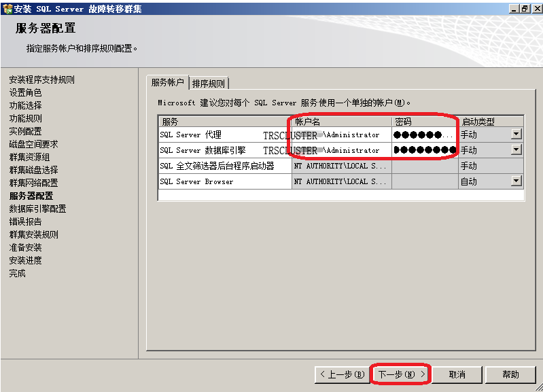Select 功能选择 step in sidebar
The width and height of the screenshot is (543, 392).
click(x=26, y=105)
